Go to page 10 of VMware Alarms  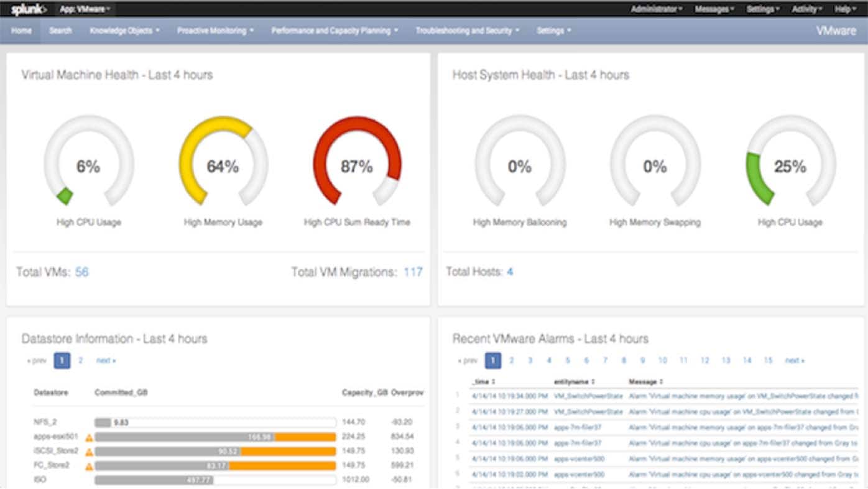663,360
